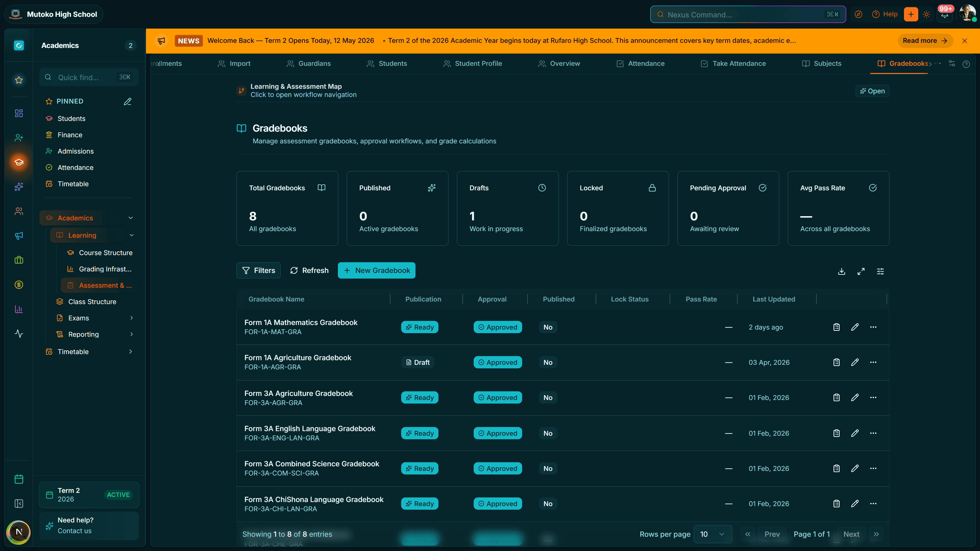Click the New Gradebook button

(377, 270)
